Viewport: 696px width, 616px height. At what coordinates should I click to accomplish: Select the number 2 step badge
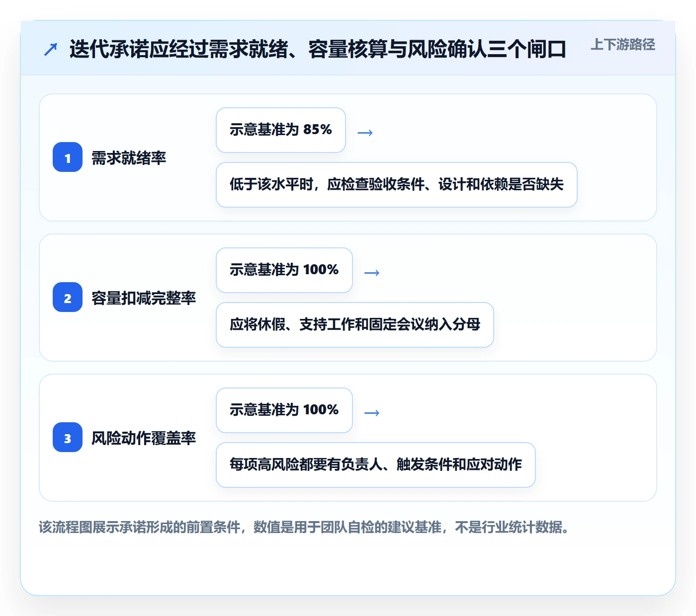[68, 297]
